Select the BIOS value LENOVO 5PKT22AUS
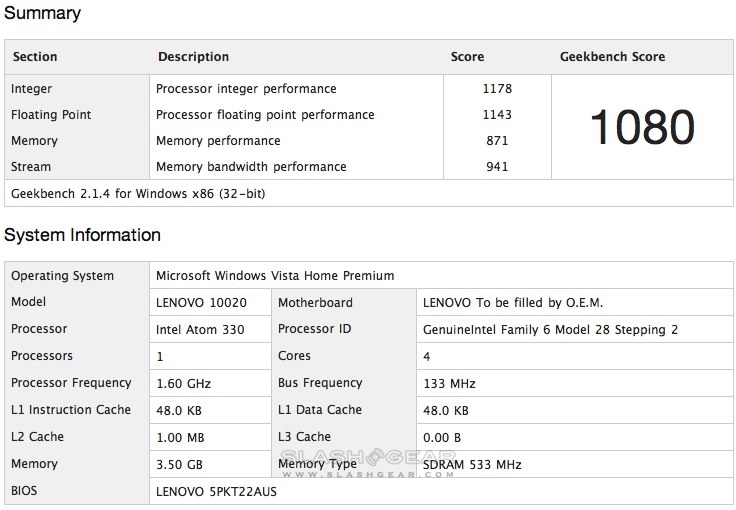736x510 pixels. 218,491
